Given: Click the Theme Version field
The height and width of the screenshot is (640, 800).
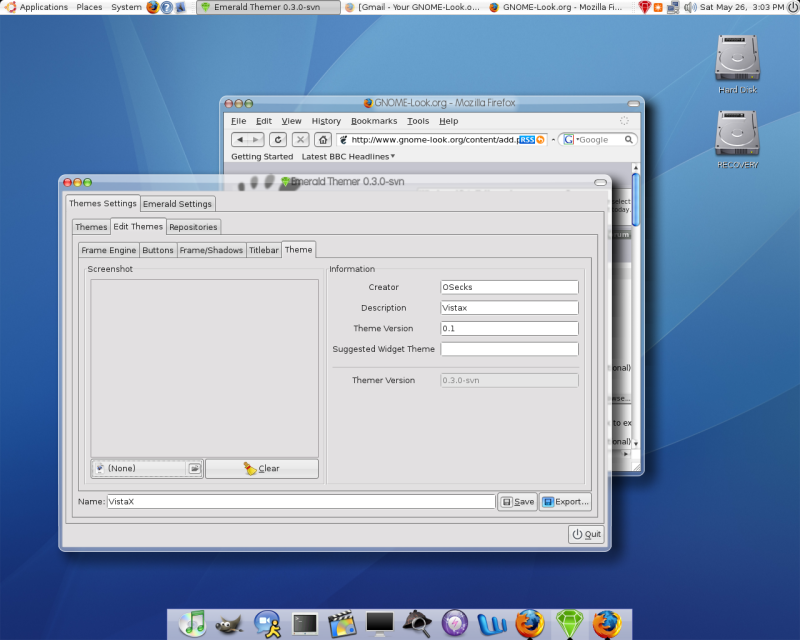Looking at the screenshot, I should coord(509,328).
